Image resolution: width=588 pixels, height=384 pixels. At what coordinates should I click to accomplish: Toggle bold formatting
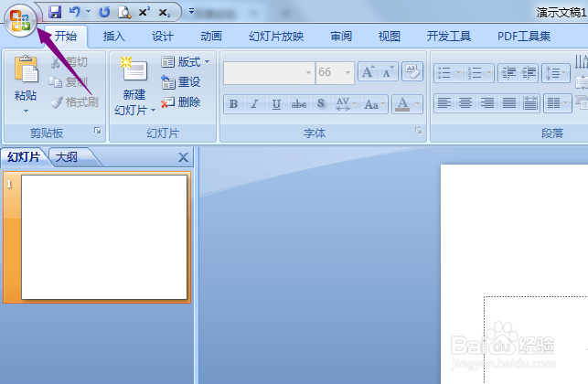tap(233, 104)
